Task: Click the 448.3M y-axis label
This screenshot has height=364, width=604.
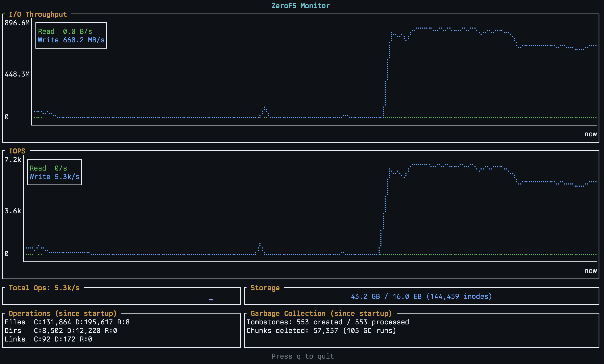Action: coord(17,74)
